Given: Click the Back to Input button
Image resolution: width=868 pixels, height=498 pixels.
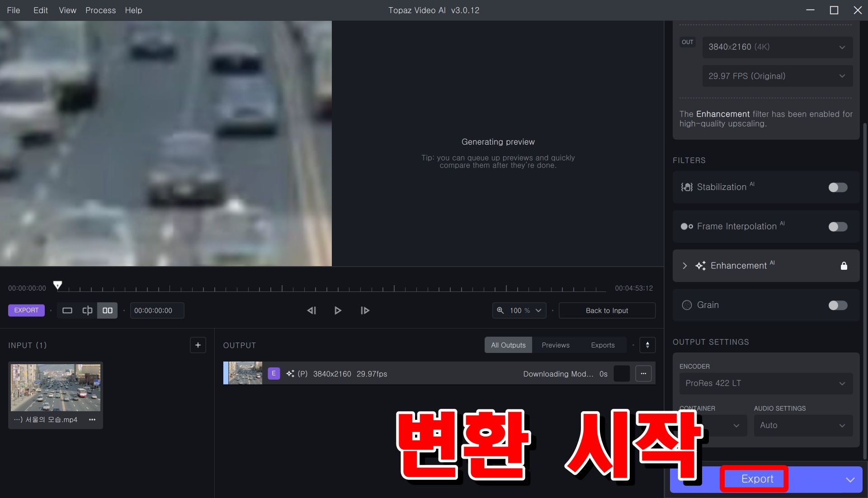Looking at the screenshot, I should pyautogui.click(x=607, y=310).
